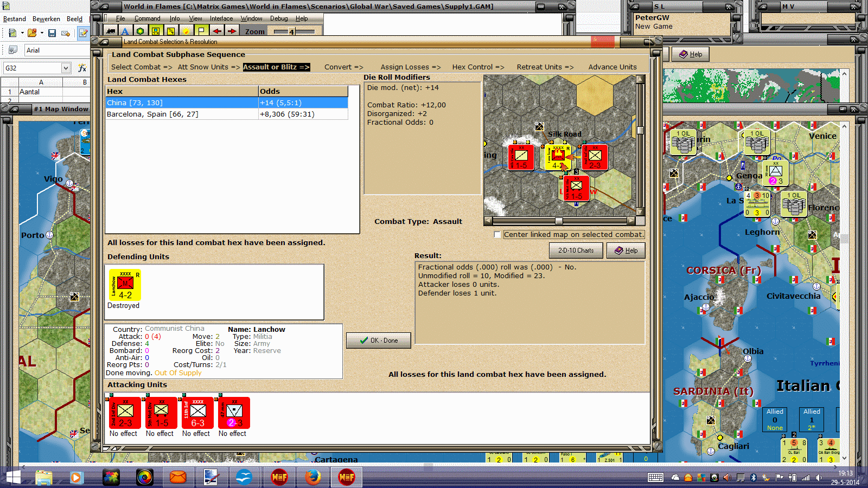Click the Bluetooth tray icon
Viewport: 868px width, 488px height.
753,478
